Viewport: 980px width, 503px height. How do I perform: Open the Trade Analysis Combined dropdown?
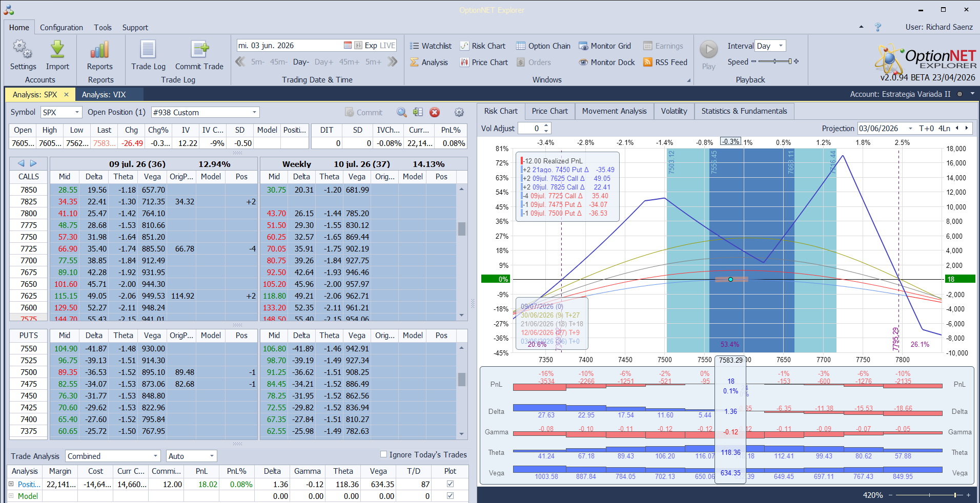[x=156, y=456]
